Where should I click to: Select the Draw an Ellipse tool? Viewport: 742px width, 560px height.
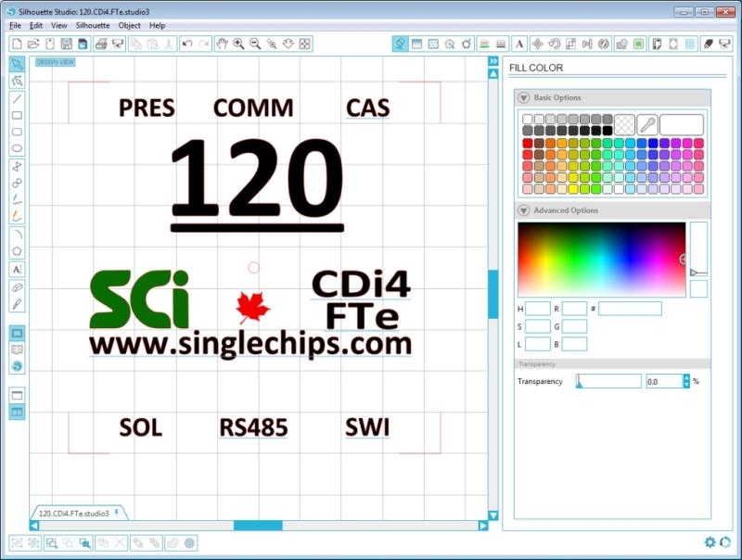pyautogui.click(x=17, y=148)
